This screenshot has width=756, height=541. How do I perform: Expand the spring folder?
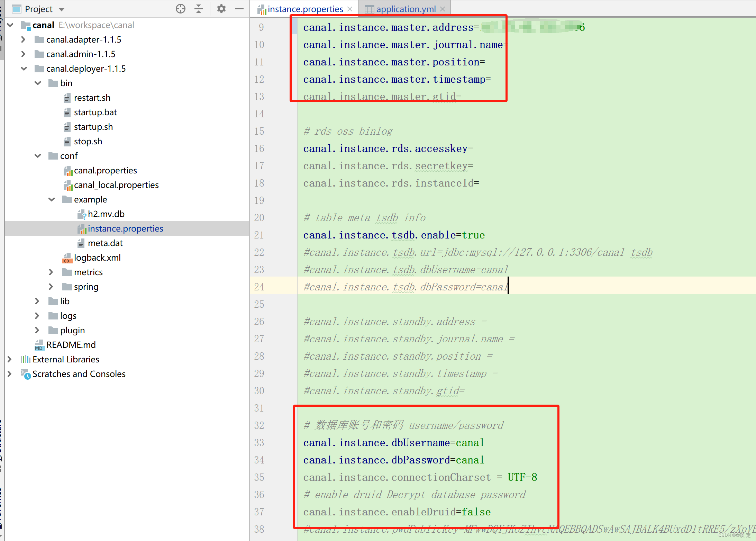(51, 287)
